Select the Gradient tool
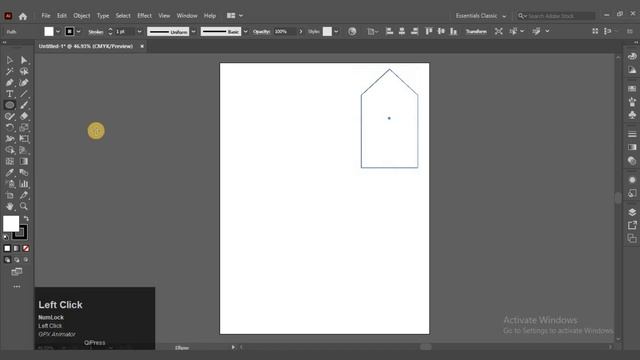This screenshot has height=360, width=640. (x=24, y=161)
